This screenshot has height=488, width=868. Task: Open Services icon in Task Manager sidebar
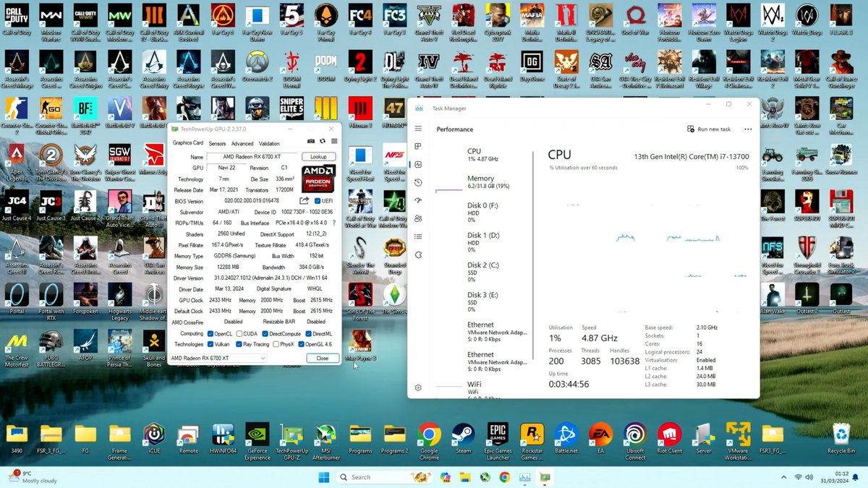pyautogui.click(x=418, y=254)
